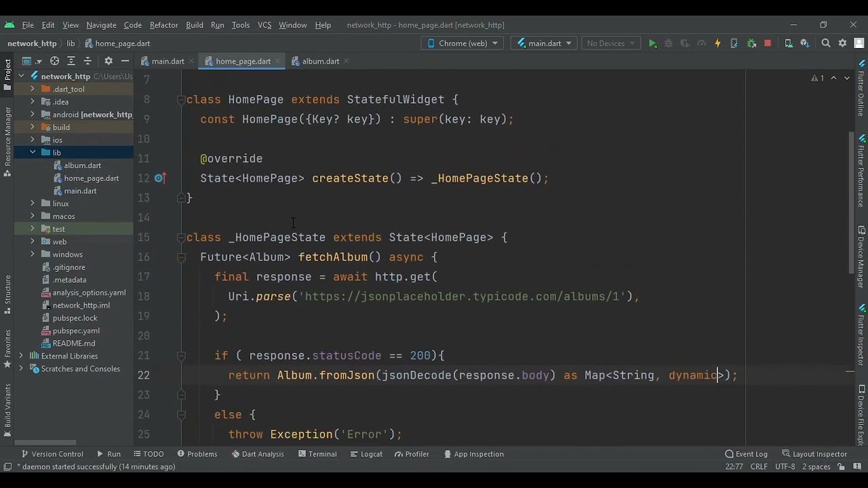Open Project view mode dropdown

pyautogui.click(x=31, y=61)
